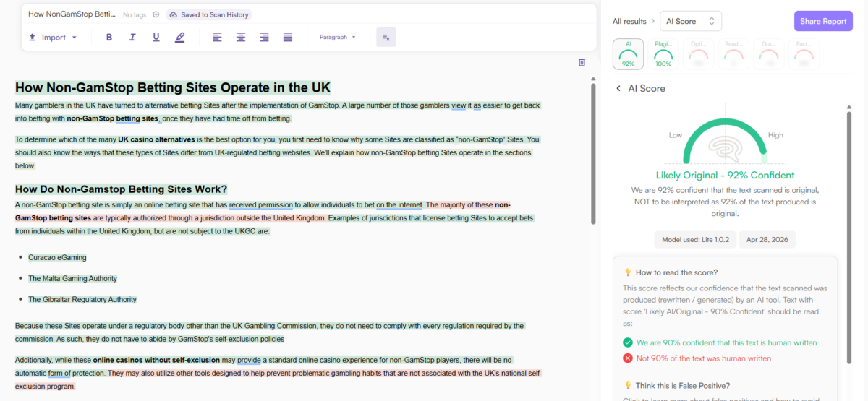Viewport: 868px width, 401px height.
Task: Switch to the Plagiarism 100% tab
Action: point(663,54)
